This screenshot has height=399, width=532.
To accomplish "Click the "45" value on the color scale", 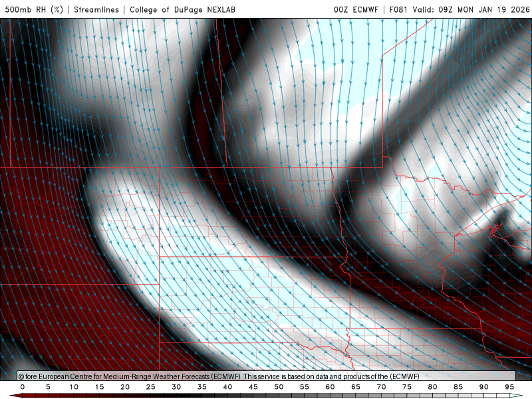I will tap(253, 387).
